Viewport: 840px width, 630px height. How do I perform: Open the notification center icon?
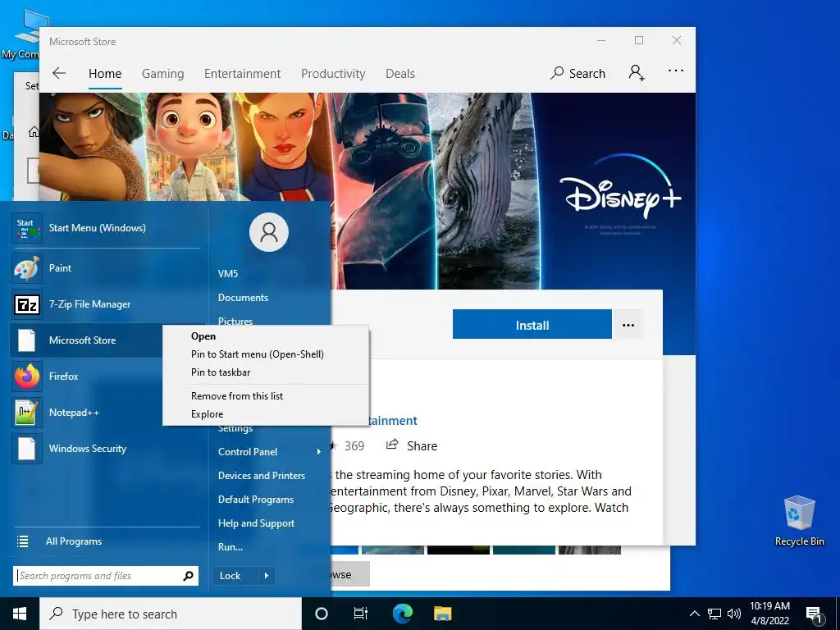pos(815,614)
